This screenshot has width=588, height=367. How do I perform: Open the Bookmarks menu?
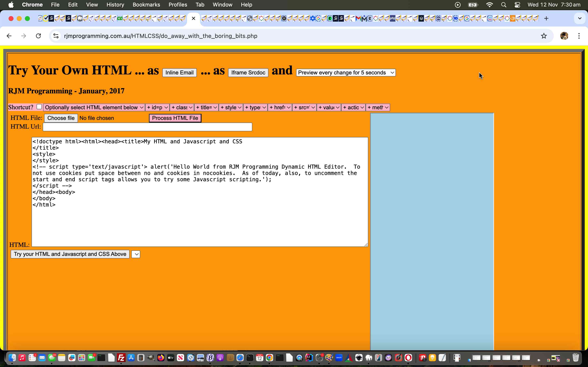coord(146,5)
